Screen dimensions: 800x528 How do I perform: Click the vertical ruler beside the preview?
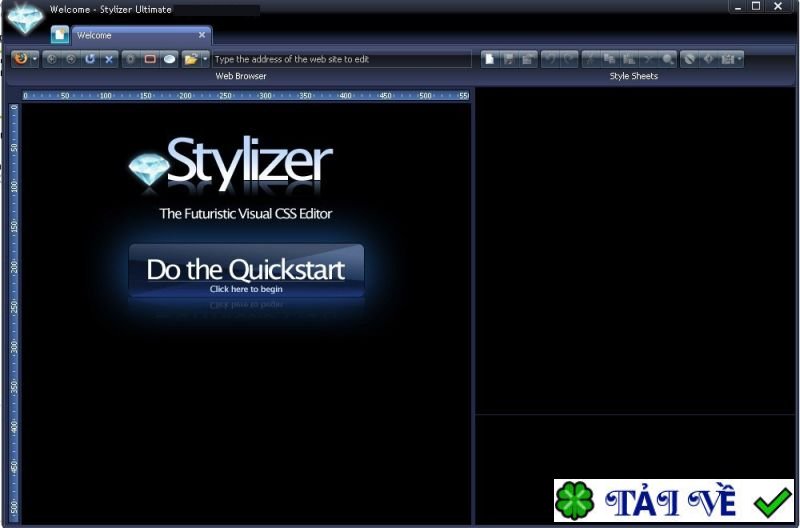[x=14, y=313]
